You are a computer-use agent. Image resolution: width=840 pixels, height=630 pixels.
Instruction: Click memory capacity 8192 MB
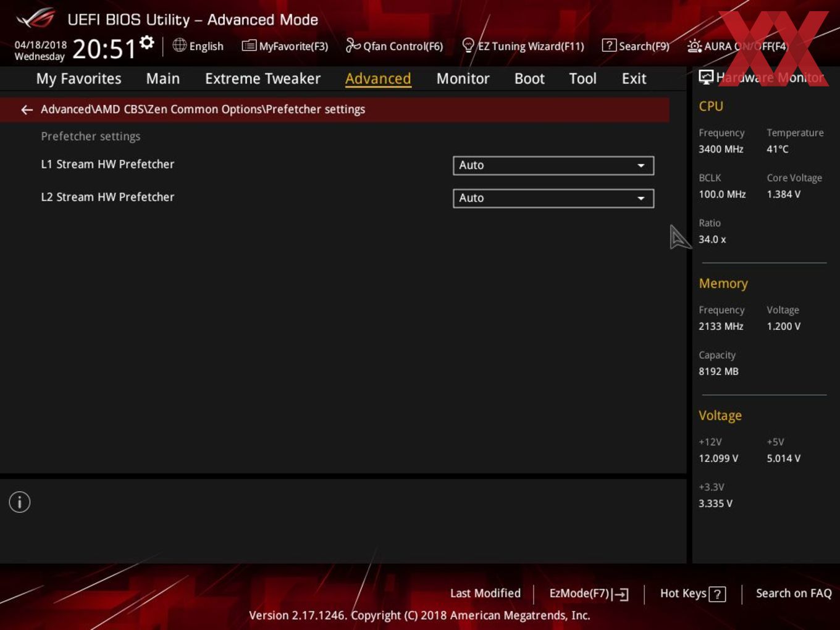tap(718, 371)
